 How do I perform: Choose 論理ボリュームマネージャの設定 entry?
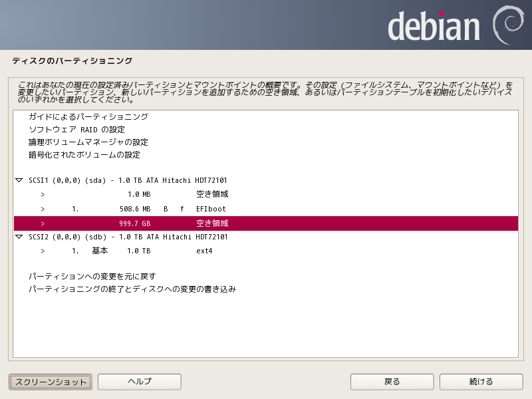click(x=88, y=142)
